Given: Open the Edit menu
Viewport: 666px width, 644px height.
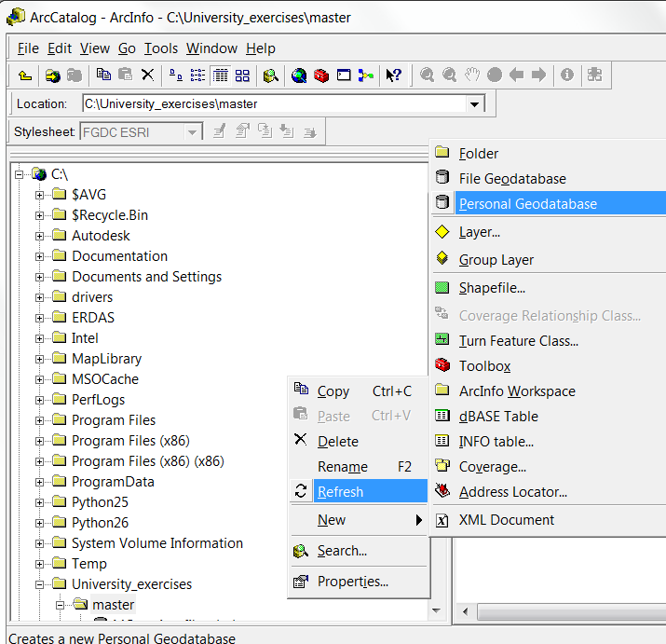Looking at the screenshot, I should [60, 48].
